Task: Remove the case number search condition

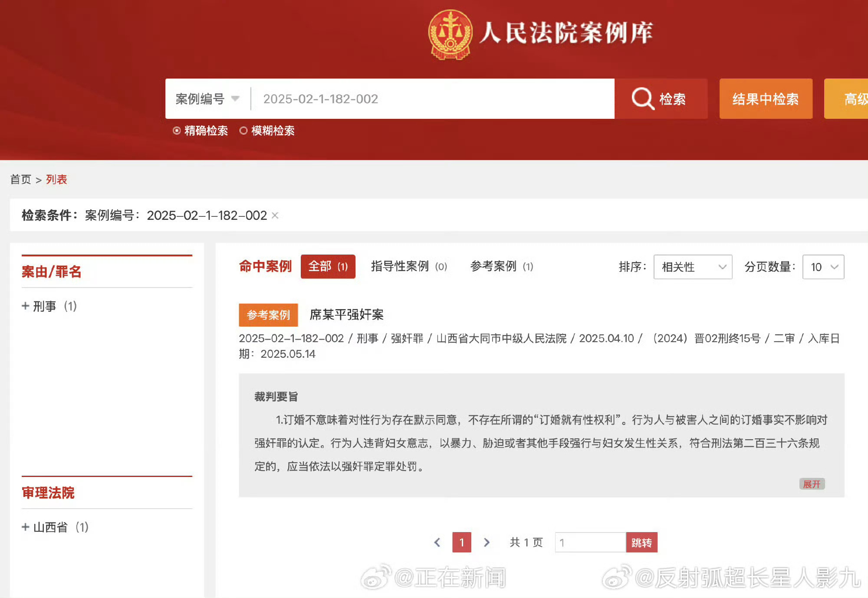Action: (x=275, y=215)
